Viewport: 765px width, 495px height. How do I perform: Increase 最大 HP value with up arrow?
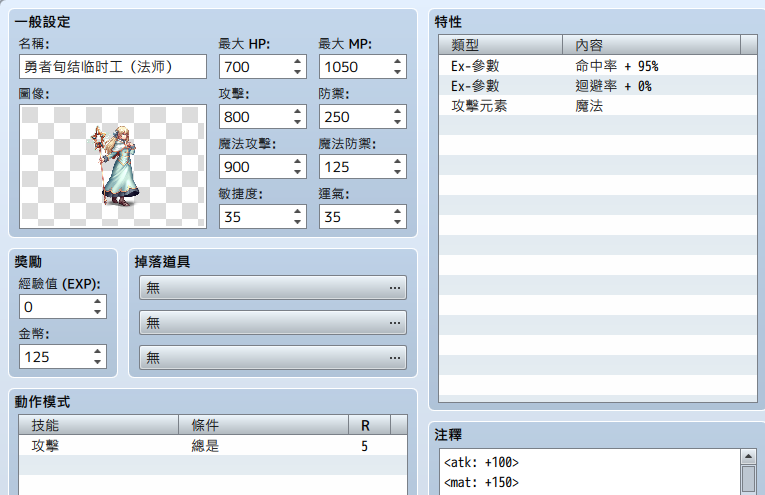click(x=298, y=61)
